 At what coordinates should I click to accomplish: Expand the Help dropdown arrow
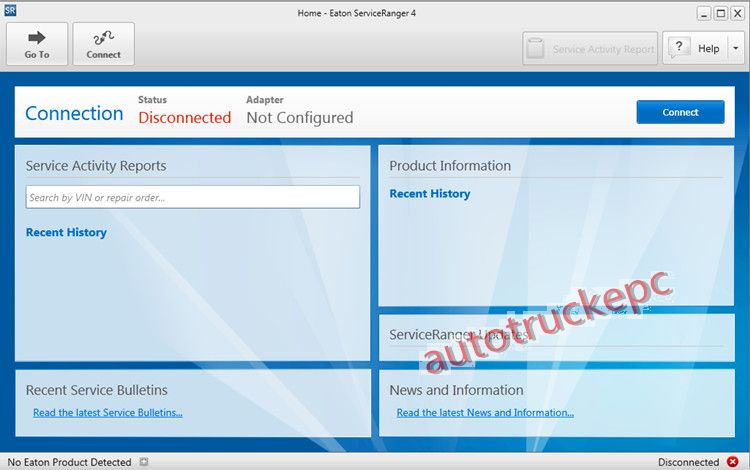pos(736,48)
